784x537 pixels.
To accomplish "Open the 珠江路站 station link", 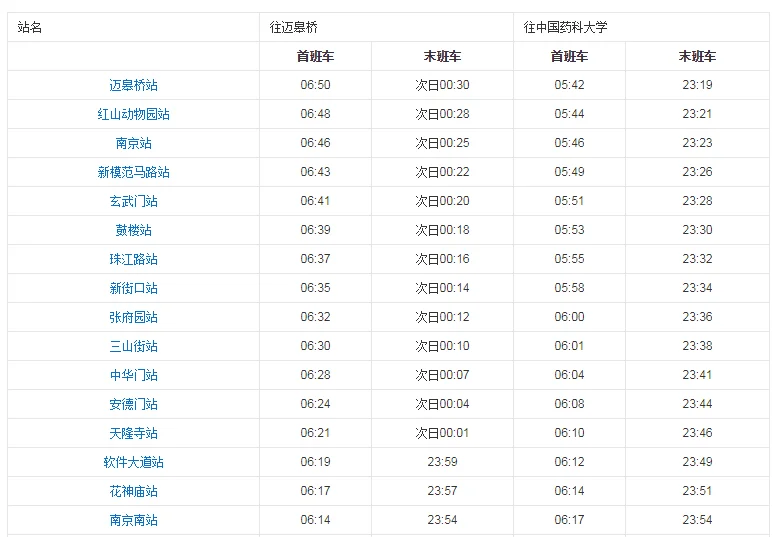I will [134, 259].
